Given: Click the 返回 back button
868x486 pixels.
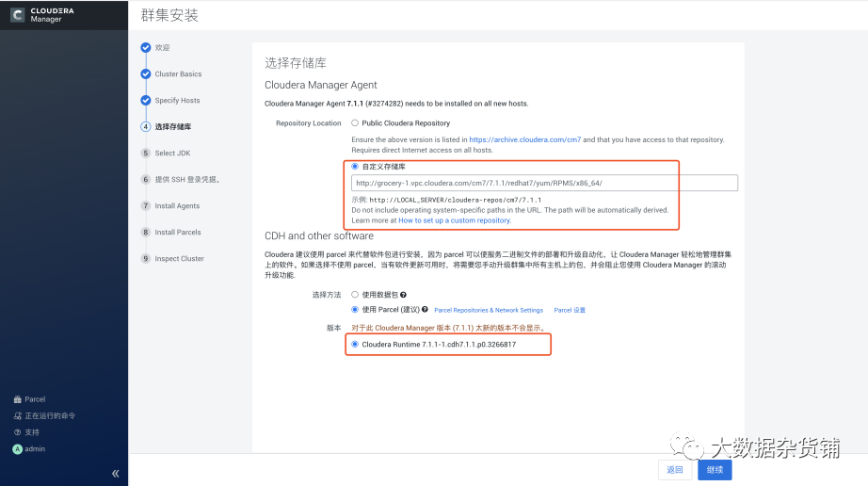Looking at the screenshot, I should pyautogui.click(x=675, y=469).
